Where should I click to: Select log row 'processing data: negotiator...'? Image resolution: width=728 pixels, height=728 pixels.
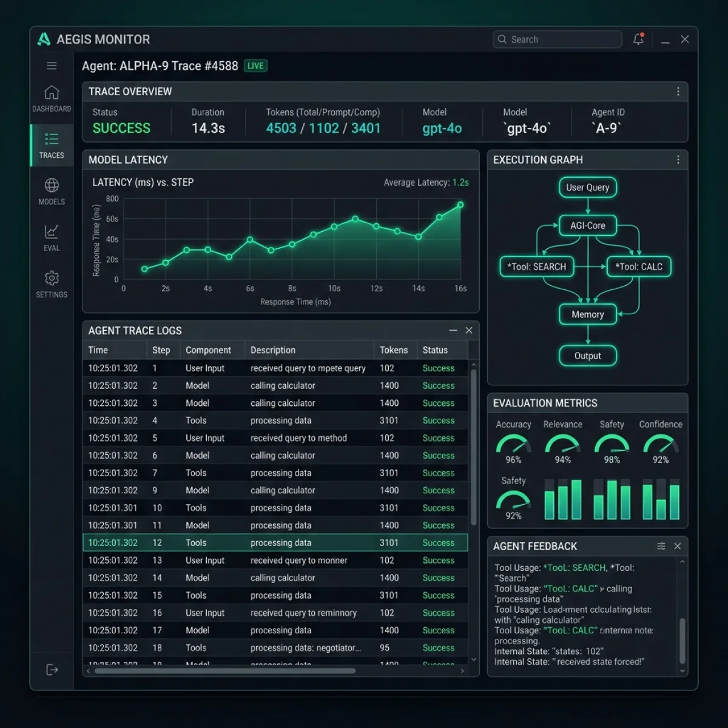(x=275, y=647)
